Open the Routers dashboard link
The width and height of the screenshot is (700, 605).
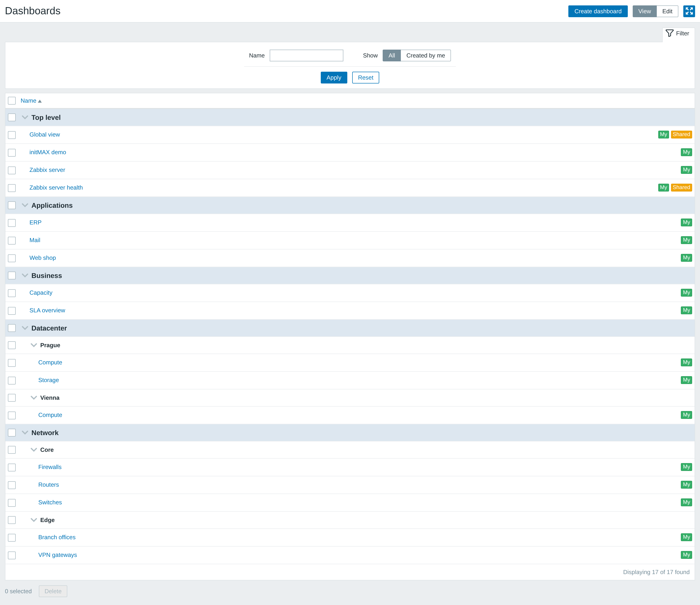[49, 485]
